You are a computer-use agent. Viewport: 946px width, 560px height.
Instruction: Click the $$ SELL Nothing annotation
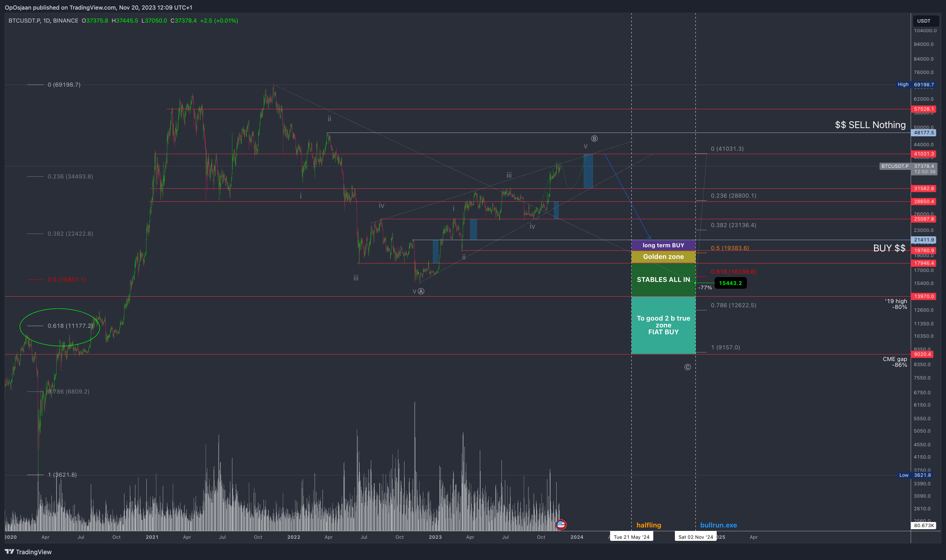870,125
